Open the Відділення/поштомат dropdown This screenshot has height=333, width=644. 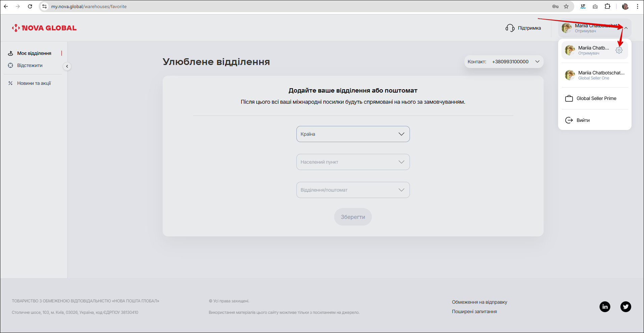click(353, 190)
